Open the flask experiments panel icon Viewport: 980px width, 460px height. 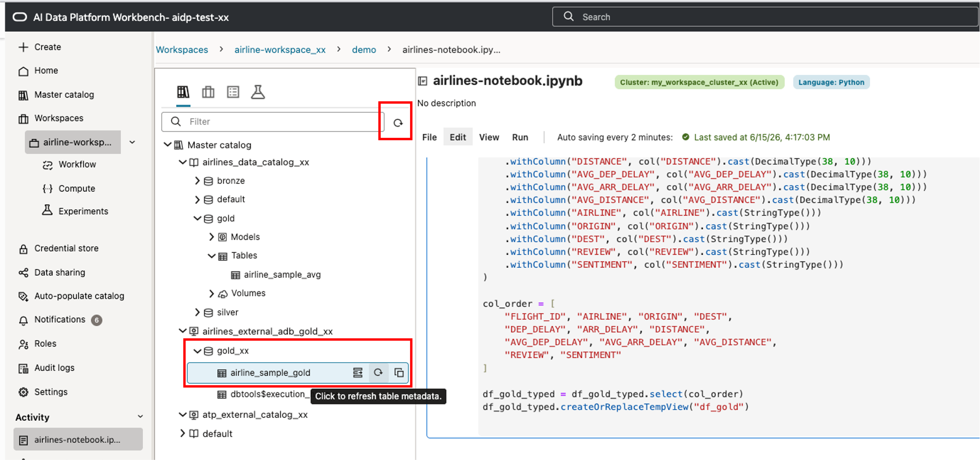[x=258, y=92]
